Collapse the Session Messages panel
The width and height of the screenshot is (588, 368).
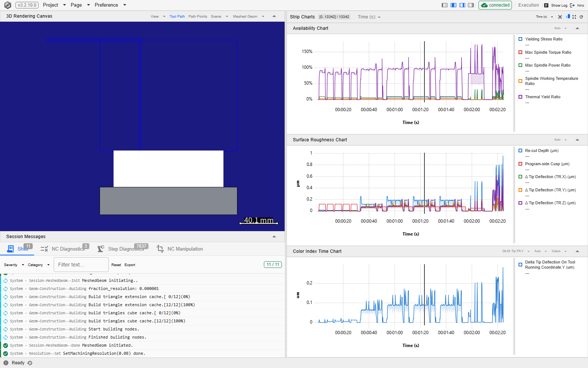274,237
